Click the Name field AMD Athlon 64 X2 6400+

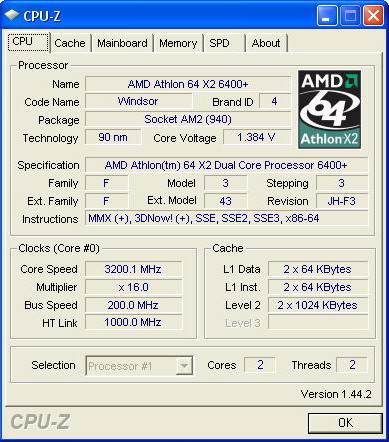(188, 84)
